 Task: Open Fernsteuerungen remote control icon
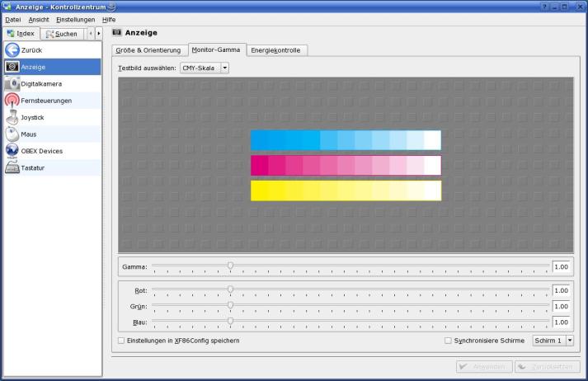pyautogui.click(x=12, y=101)
